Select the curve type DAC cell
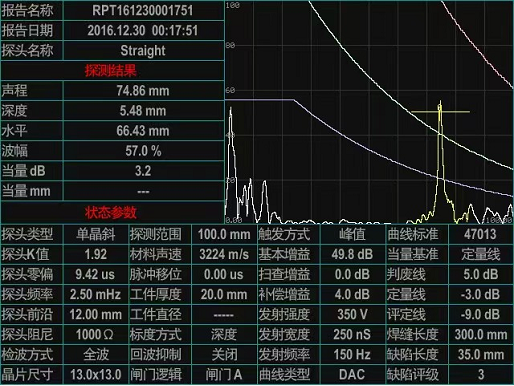 pos(352,375)
